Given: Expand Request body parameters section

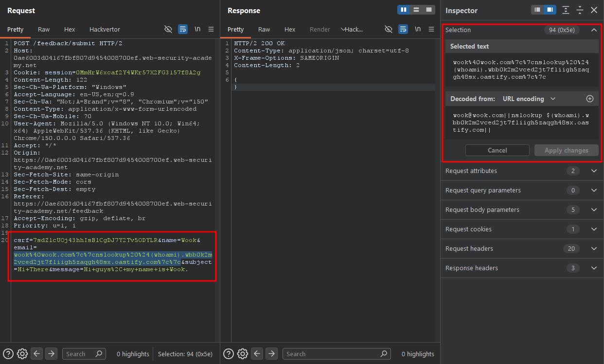Looking at the screenshot, I should click(x=594, y=210).
